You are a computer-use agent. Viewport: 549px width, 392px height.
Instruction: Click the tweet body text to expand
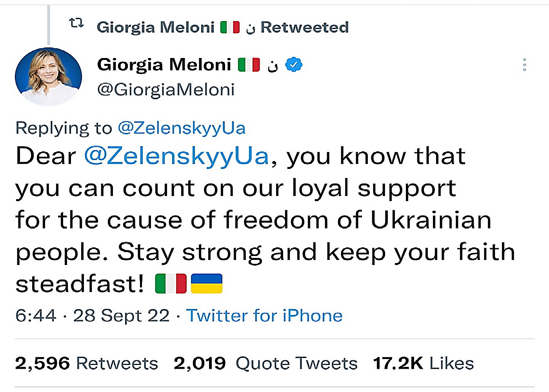coord(265,220)
